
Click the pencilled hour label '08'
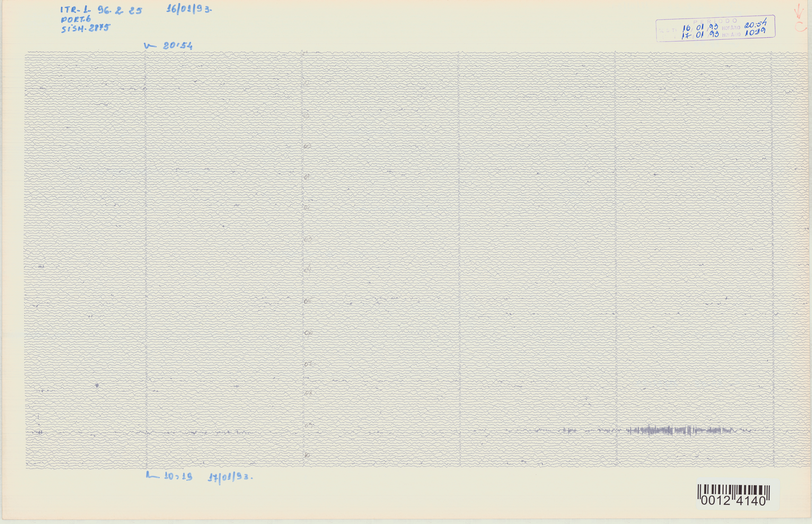point(308,393)
